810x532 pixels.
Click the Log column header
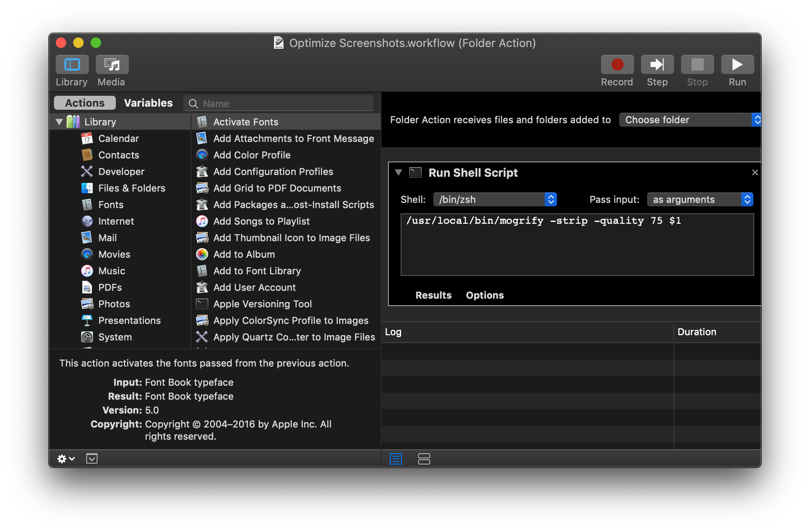(x=527, y=332)
